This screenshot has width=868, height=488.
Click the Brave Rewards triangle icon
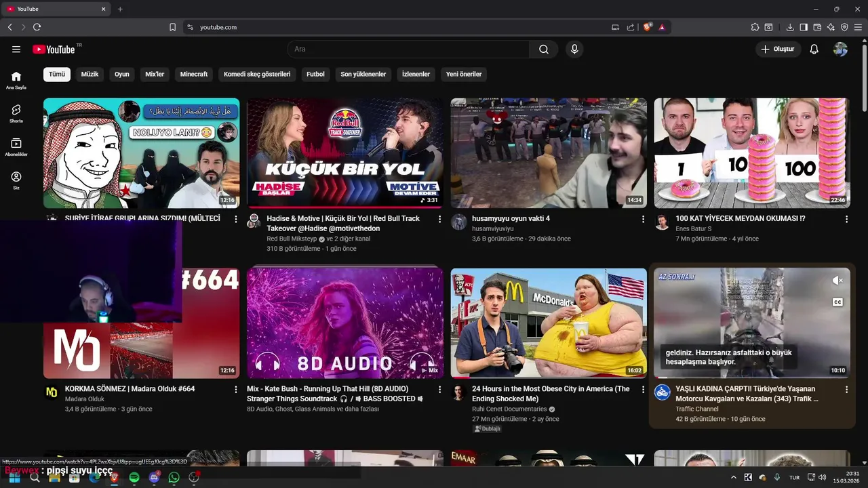click(662, 27)
